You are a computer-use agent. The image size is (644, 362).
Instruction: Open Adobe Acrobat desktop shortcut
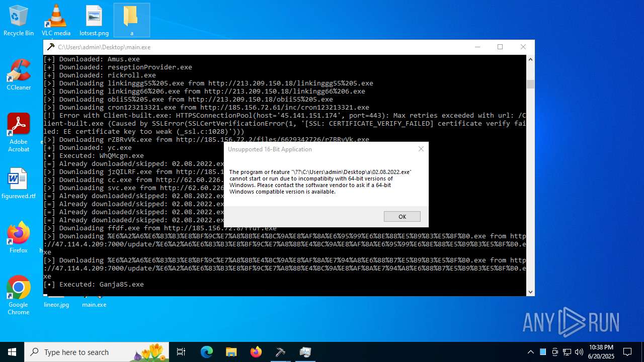[19, 133]
